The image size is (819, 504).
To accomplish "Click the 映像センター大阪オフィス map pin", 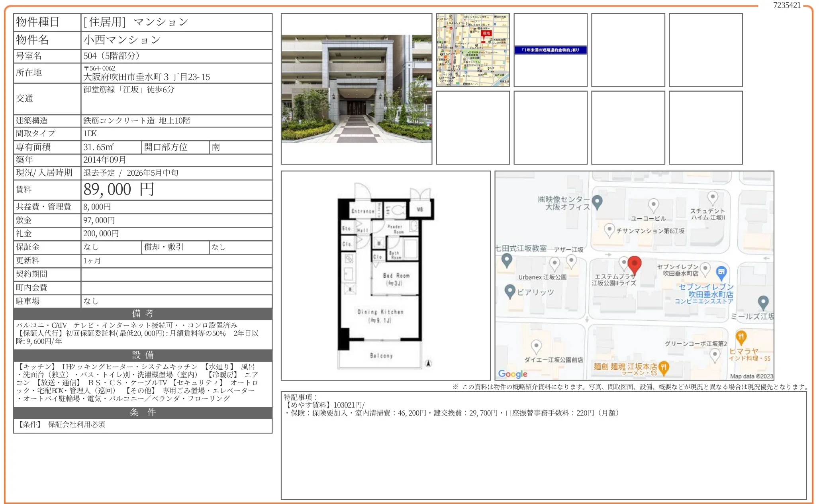I will click(x=597, y=202).
